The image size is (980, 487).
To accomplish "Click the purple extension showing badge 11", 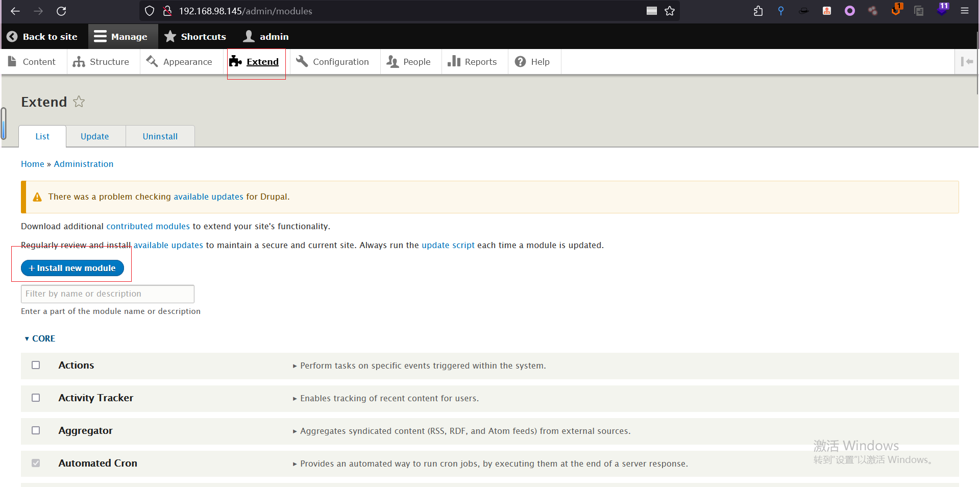I will 942,9.
